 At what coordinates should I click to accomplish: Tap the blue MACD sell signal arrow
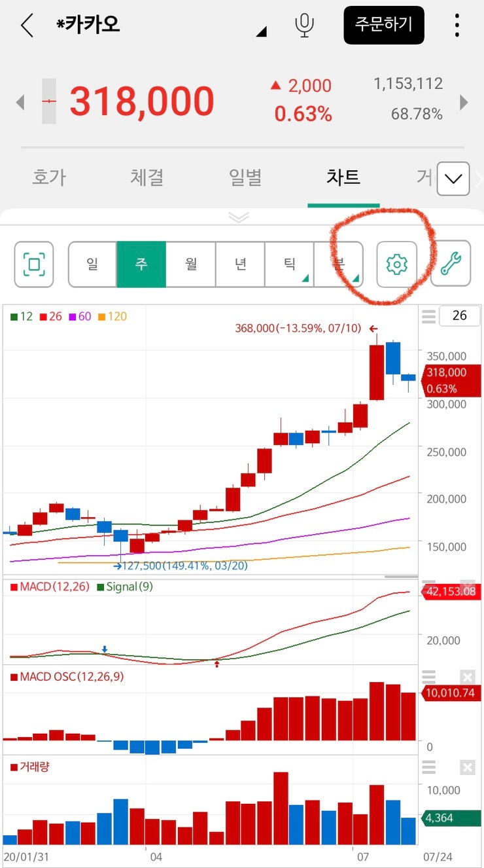[x=105, y=649]
